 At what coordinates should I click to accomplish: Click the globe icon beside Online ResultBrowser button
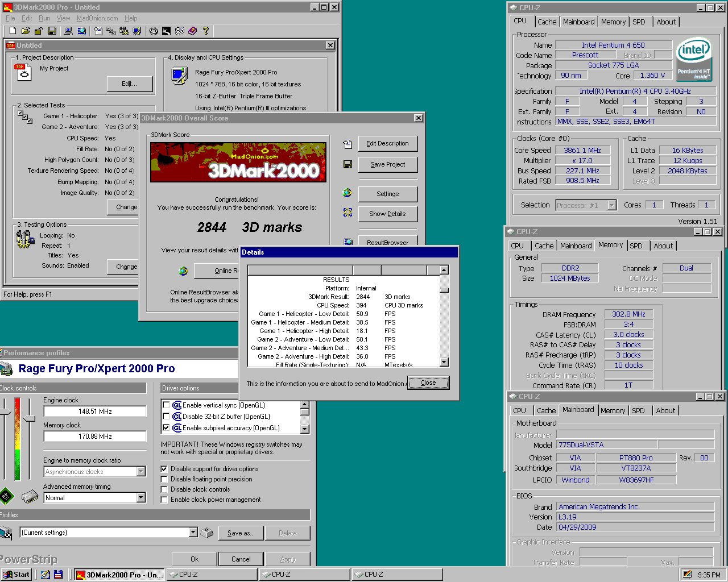tap(183, 271)
